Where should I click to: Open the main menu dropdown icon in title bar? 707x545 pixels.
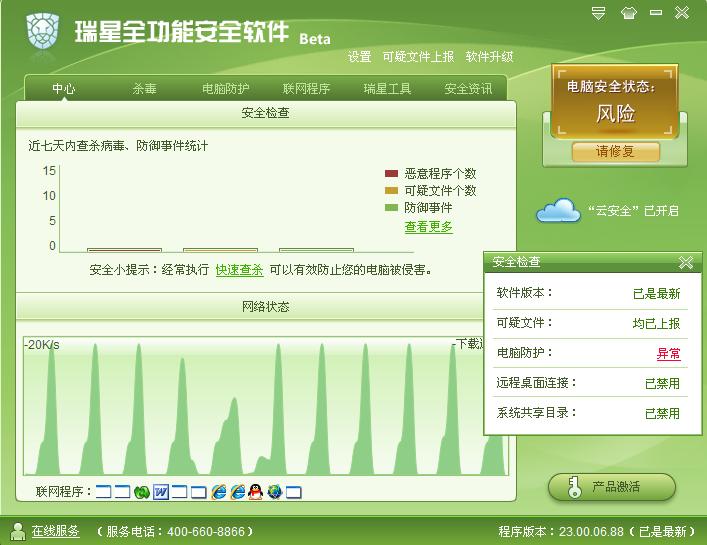coord(598,13)
